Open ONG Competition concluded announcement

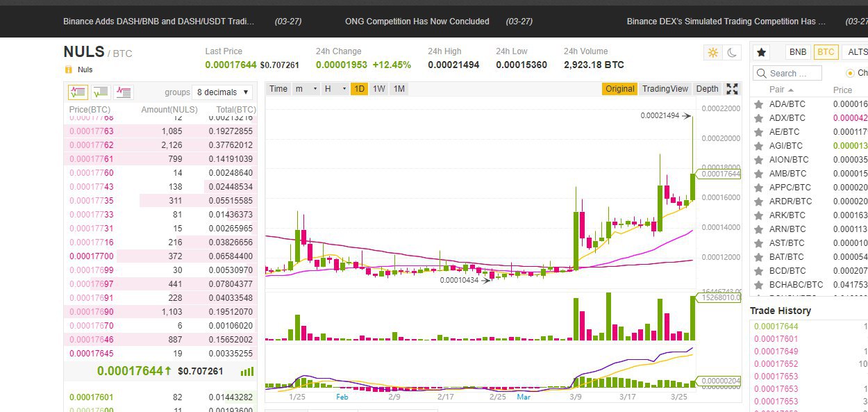[x=417, y=22]
